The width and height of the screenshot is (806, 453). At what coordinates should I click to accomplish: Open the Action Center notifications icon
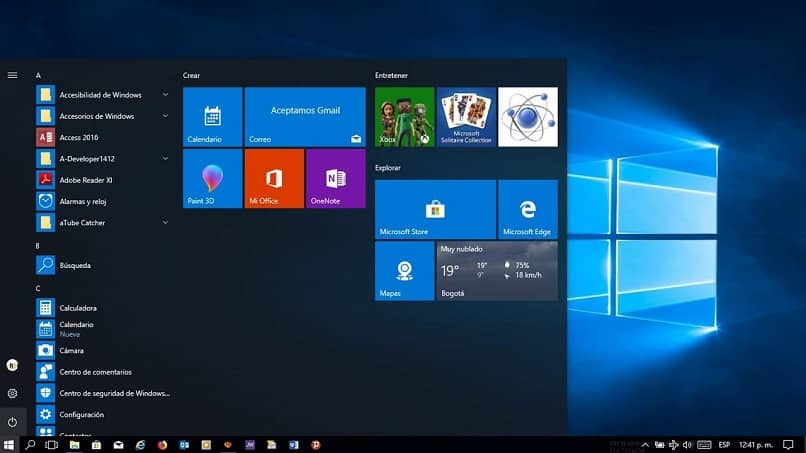coord(788,445)
